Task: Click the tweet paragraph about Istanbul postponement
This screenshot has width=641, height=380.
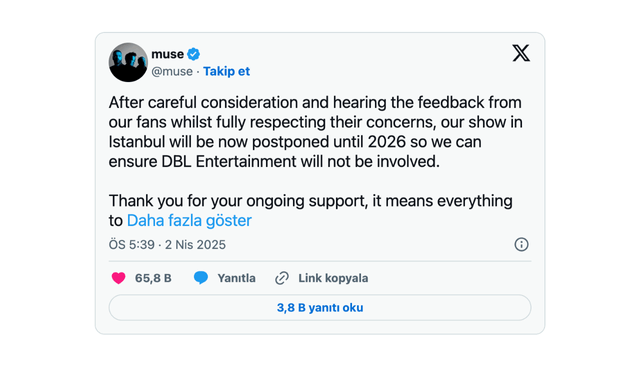Action: tap(315, 132)
